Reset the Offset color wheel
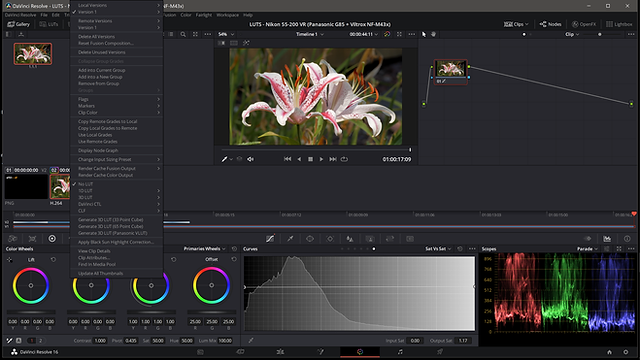This screenshot has height=360, width=640. (x=234, y=259)
